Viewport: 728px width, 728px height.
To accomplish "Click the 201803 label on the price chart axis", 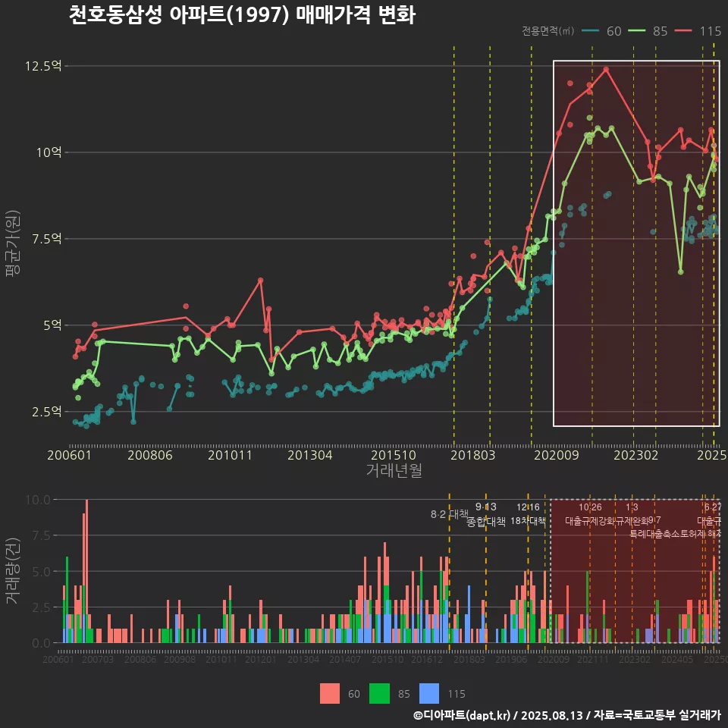I will [473, 455].
